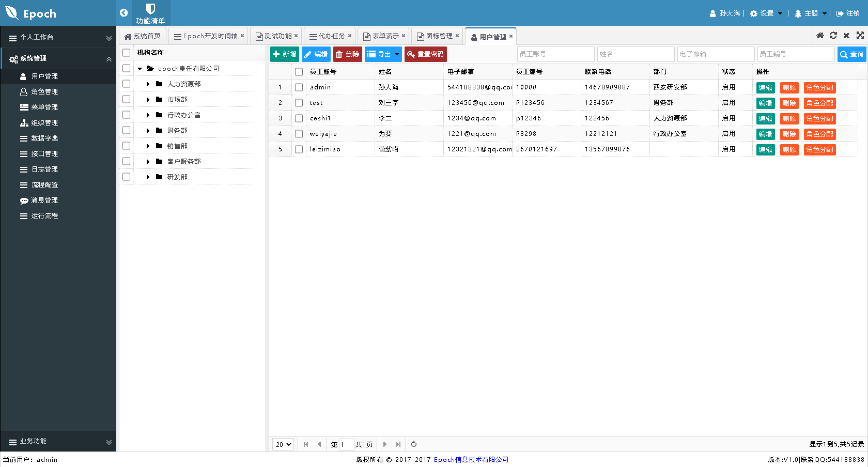Screen dimensions: 868x467
Task: Open 数据字典 in the sidebar
Action: 58,138
